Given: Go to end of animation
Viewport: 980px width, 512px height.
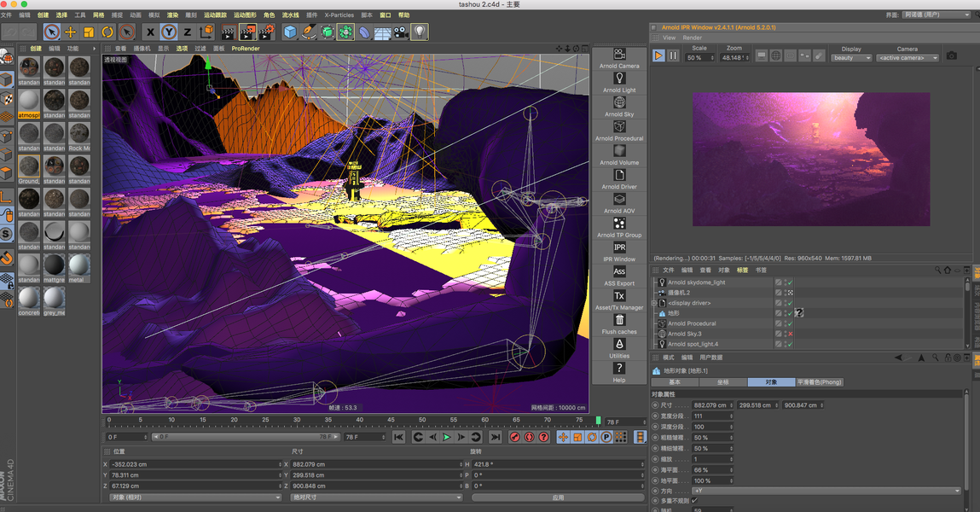Looking at the screenshot, I should pyautogui.click(x=495, y=437).
